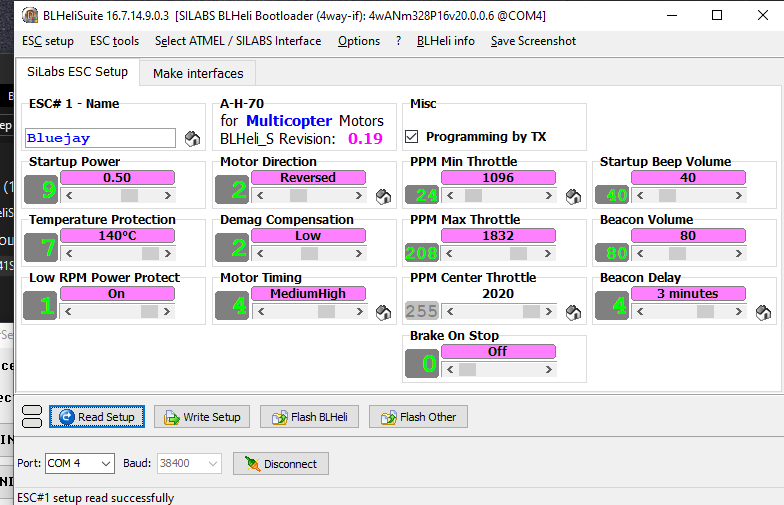The width and height of the screenshot is (784, 505).
Task: Click the Startup Power slider thumb
Action: tap(130, 196)
